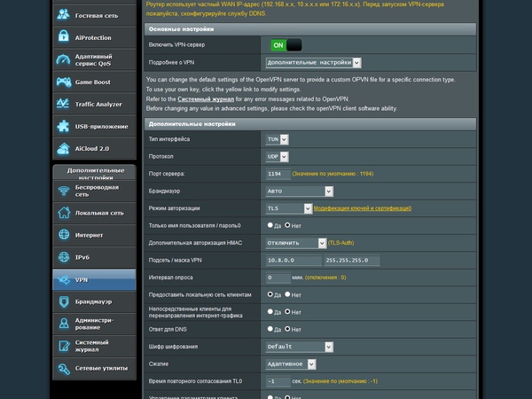This screenshot has width=532, height=399.
Task: Open Администрирование menu item
Action: [94, 324]
